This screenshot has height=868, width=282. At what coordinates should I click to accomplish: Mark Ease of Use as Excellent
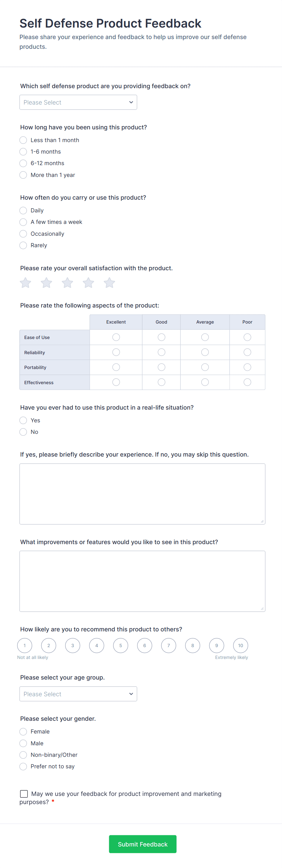click(116, 337)
